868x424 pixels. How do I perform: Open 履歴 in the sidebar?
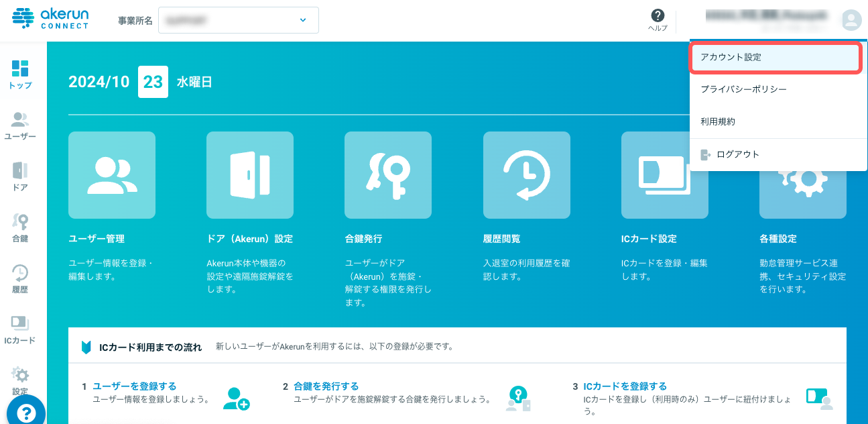(x=20, y=278)
